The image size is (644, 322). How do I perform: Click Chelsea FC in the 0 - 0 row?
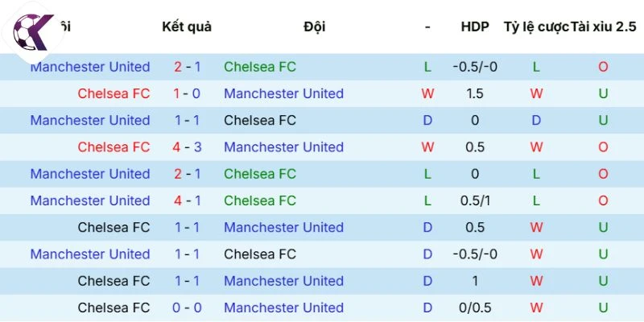tap(114, 308)
